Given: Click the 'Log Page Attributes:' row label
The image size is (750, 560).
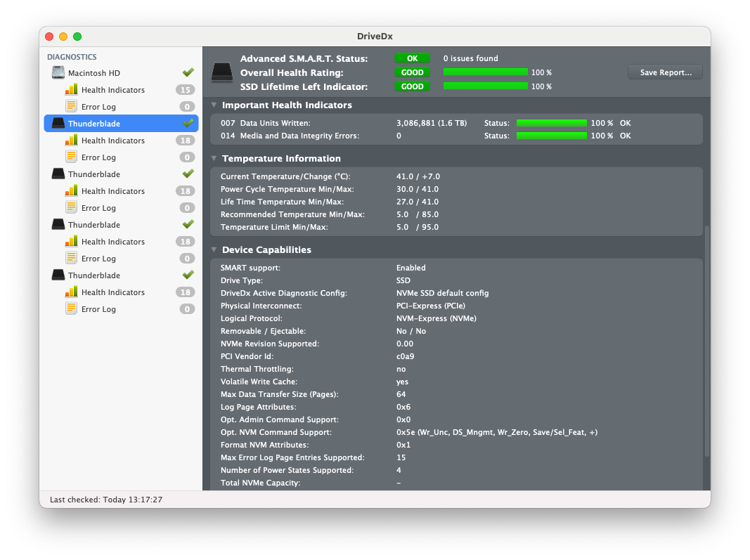Looking at the screenshot, I should pos(258,407).
